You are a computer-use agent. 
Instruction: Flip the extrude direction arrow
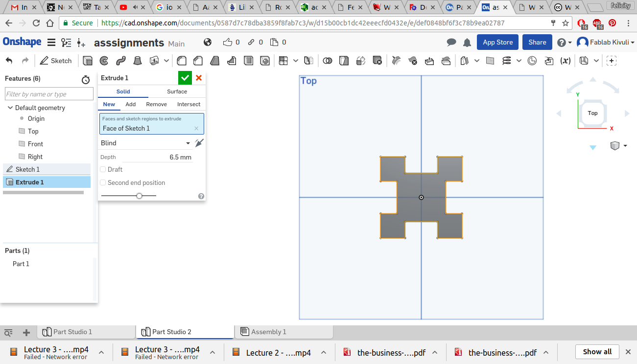(199, 143)
